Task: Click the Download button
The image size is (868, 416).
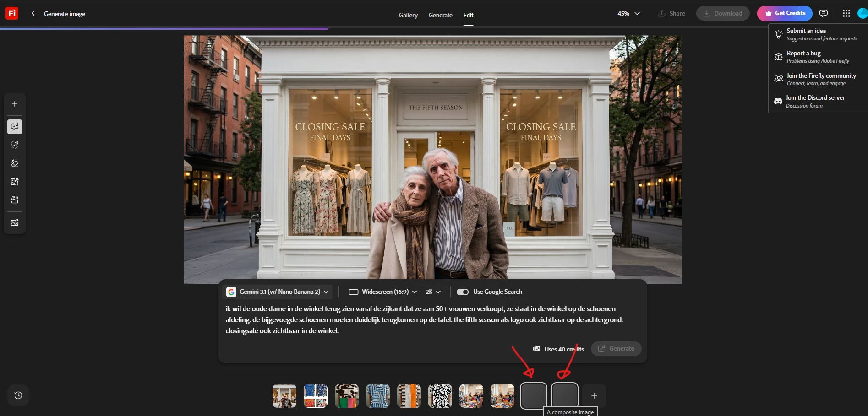Action: tap(723, 13)
